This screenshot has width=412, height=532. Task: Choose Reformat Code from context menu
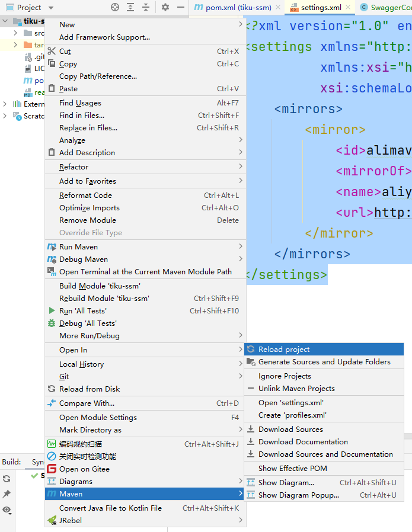pos(145,196)
